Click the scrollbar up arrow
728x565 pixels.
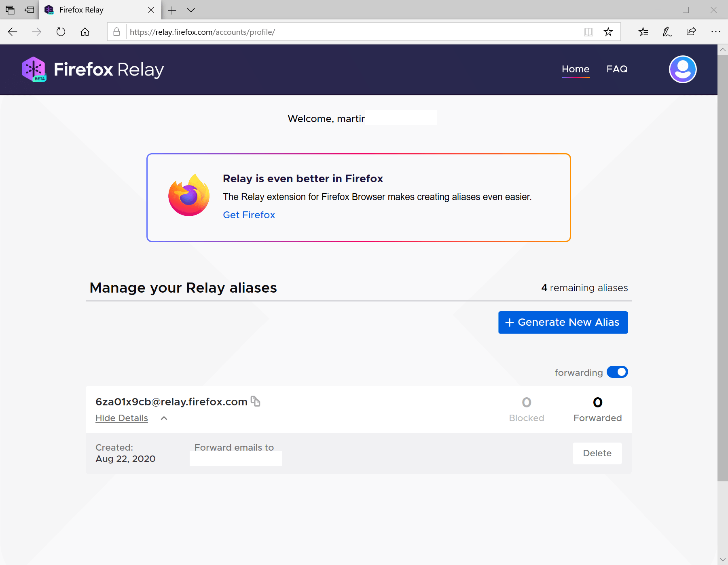coord(722,50)
